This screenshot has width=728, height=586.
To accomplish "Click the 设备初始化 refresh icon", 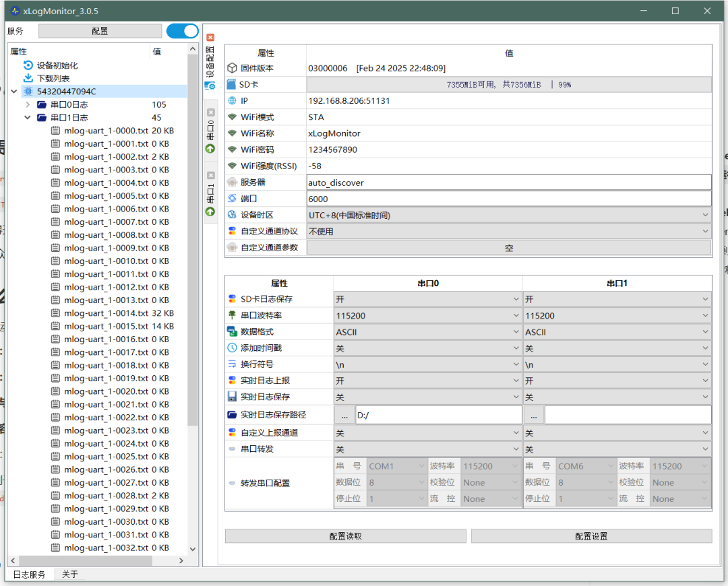I will pos(28,65).
